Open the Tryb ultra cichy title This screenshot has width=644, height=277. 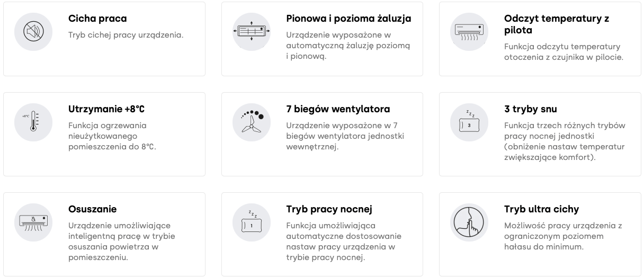(541, 209)
